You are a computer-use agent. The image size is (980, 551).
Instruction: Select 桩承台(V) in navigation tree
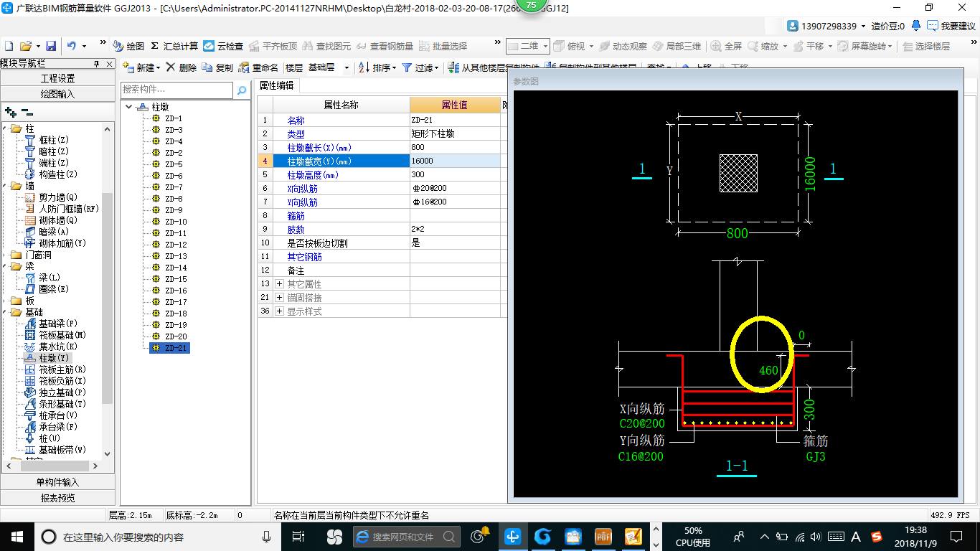pyautogui.click(x=58, y=415)
